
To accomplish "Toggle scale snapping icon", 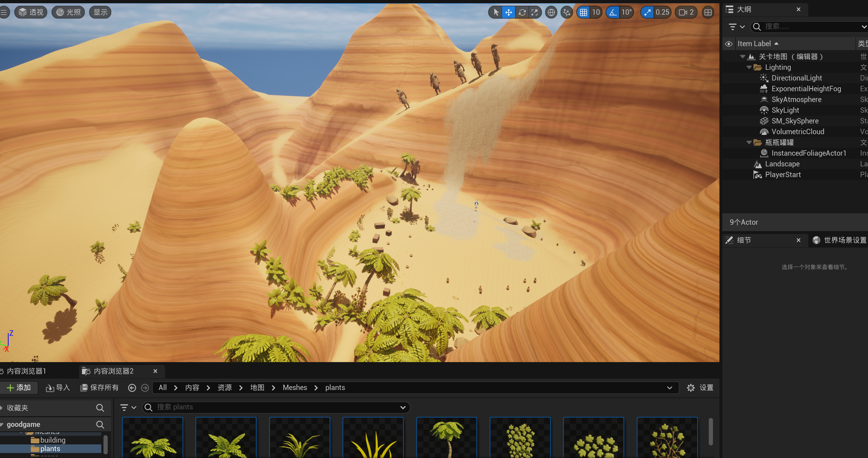I will point(647,13).
